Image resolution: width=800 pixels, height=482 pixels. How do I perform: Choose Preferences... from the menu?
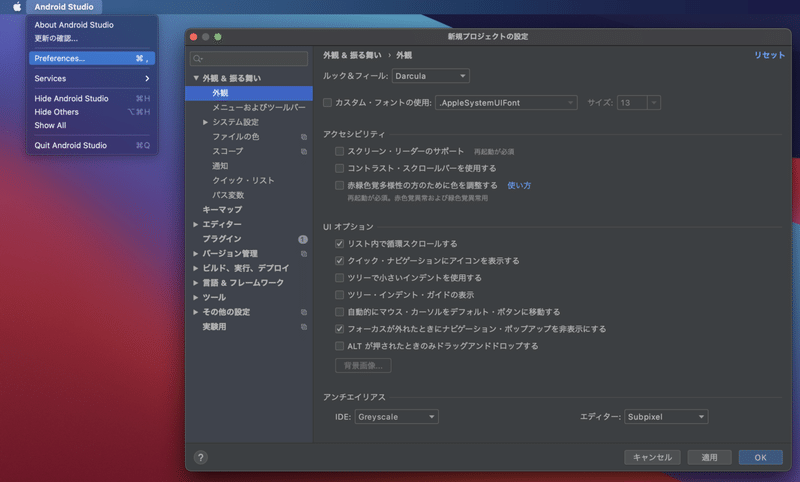(x=92, y=58)
